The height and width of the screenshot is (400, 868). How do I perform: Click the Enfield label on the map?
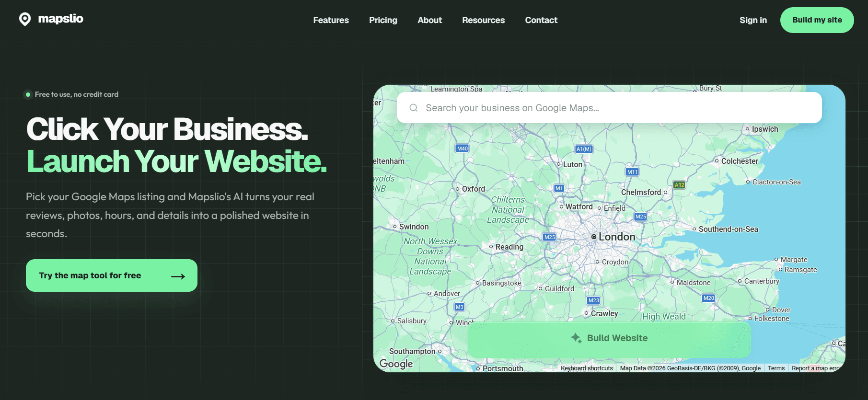[614, 208]
